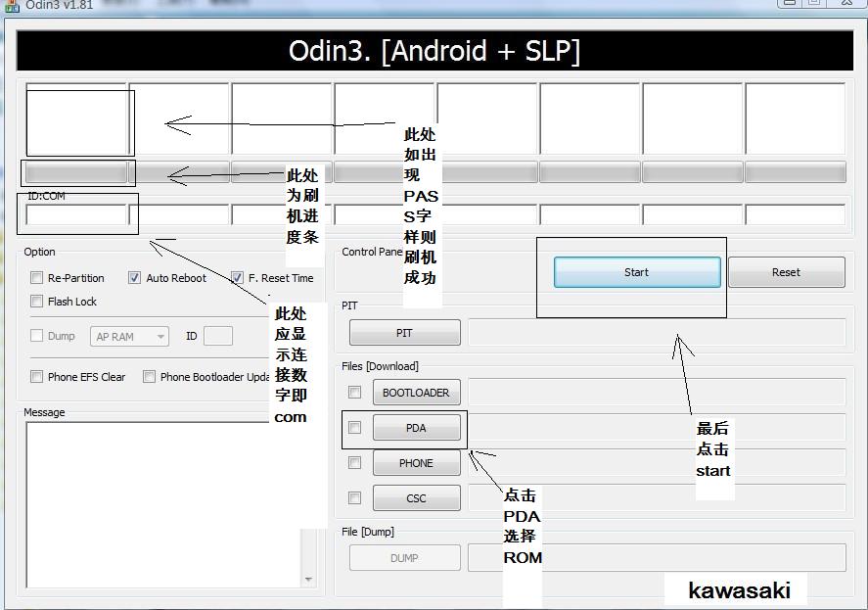Viewport: 868px width, 610px height.
Task: Click the "Files [Download]" label
Action: pos(380,366)
